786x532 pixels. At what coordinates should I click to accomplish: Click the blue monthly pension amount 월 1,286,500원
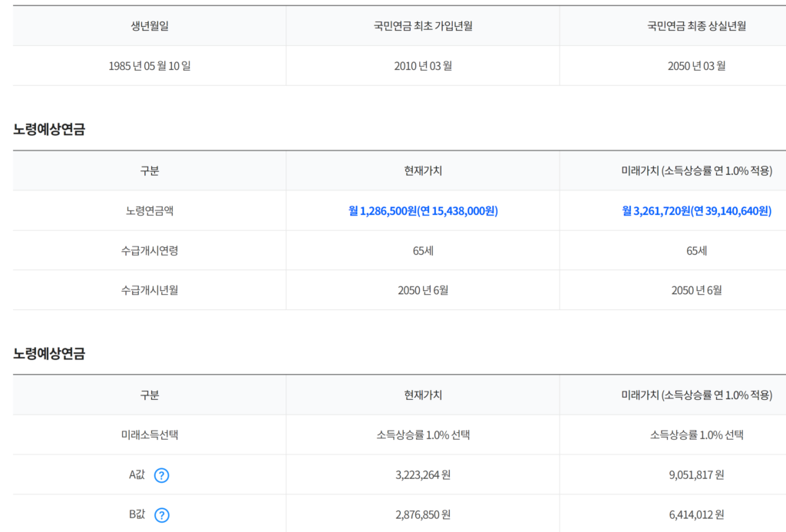[x=382, y=211]
